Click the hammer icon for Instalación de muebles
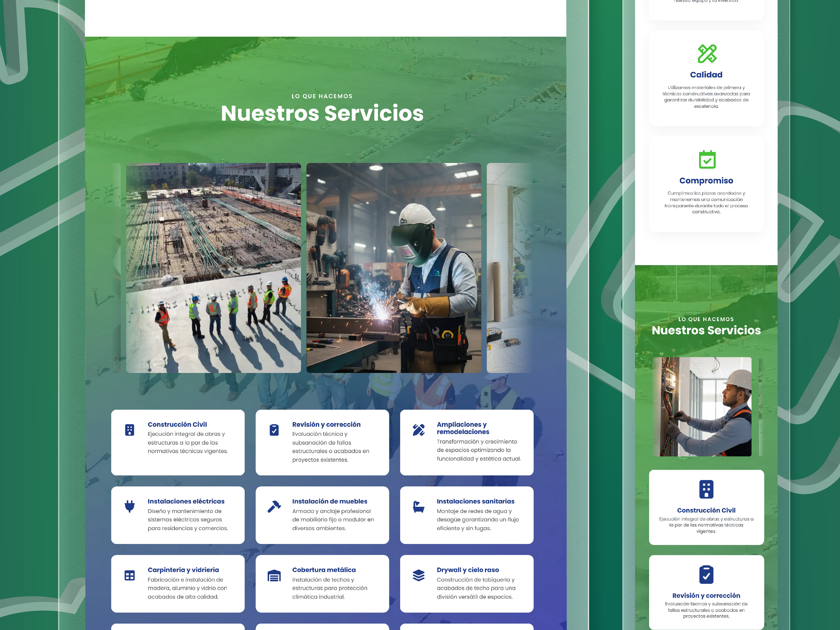Screen dimensions: 840x630 click(274, 507)
